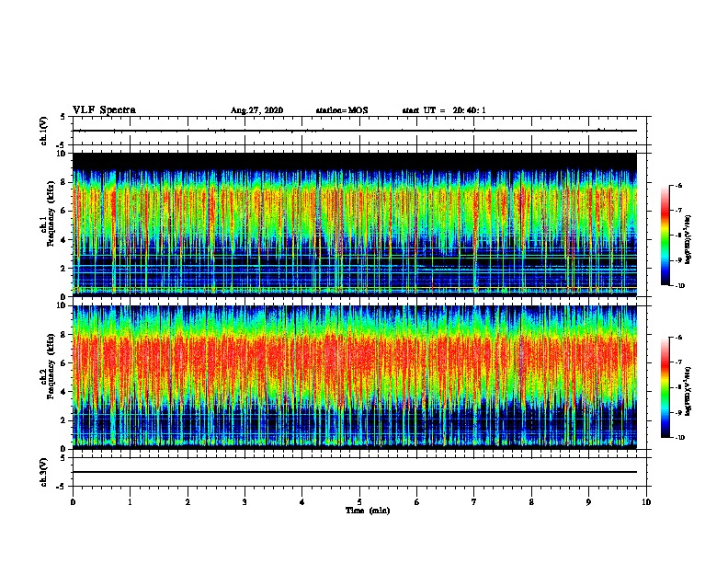Click the time axis tick label "1"
The height and width of the screenshot is (563, 728).
point(130,502)
